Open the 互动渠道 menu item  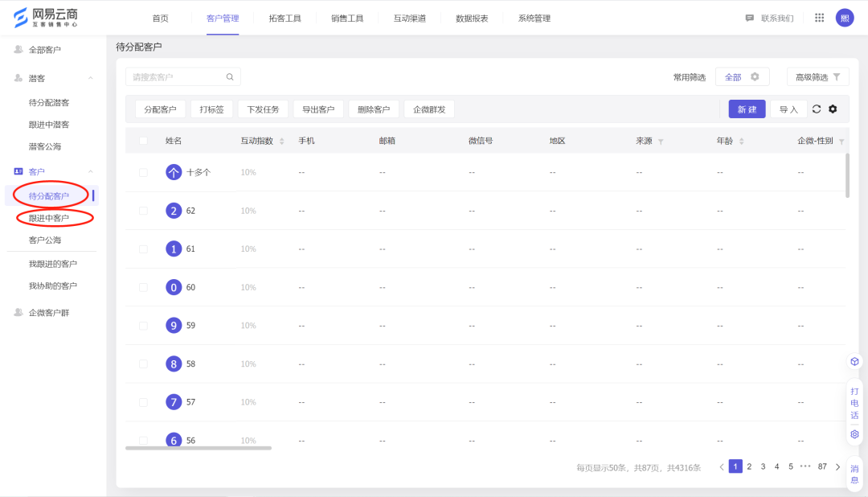pos(409,18)
